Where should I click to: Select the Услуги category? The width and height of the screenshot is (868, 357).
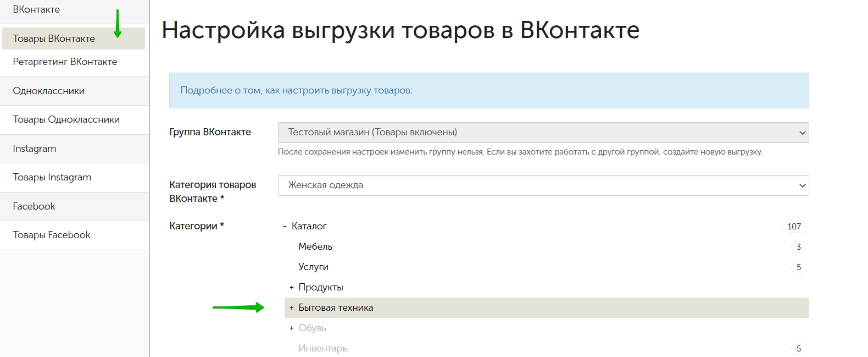click(x=313, y=267)
